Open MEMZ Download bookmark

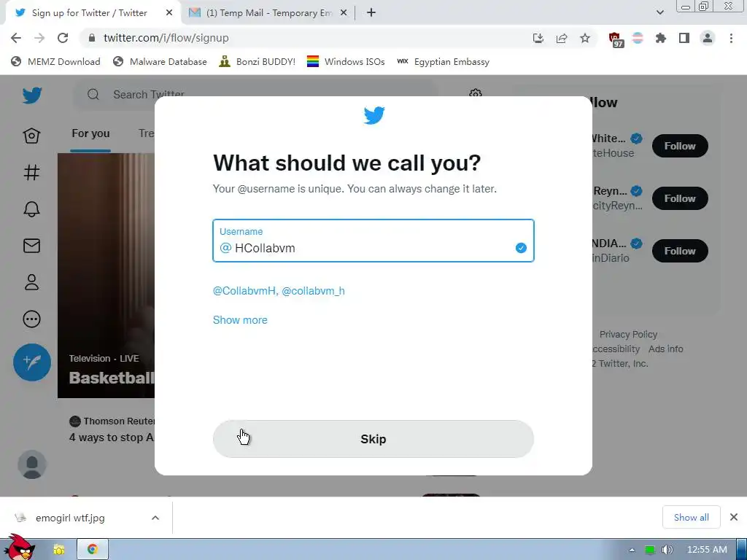55,61
